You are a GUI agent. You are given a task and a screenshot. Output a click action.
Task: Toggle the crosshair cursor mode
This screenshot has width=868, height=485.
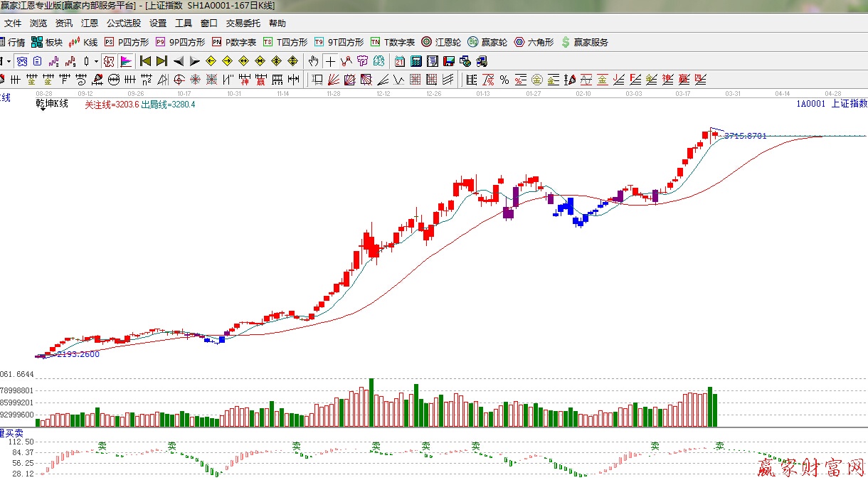331,61
